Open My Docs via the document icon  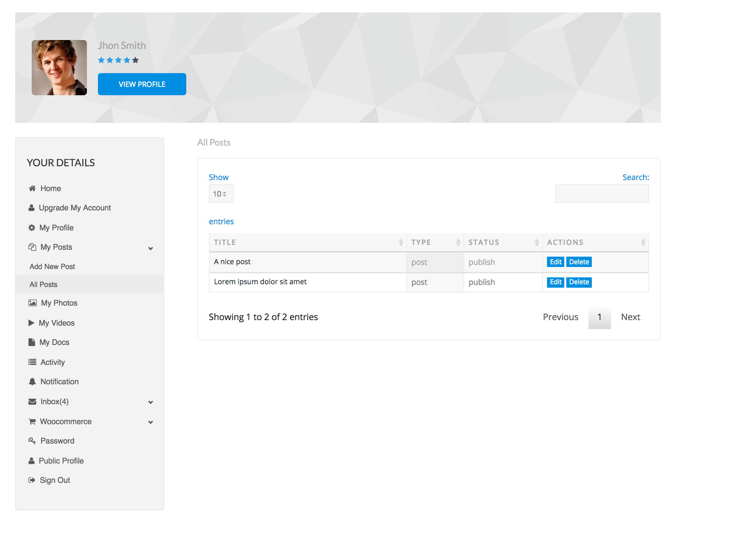click(32, 342)
